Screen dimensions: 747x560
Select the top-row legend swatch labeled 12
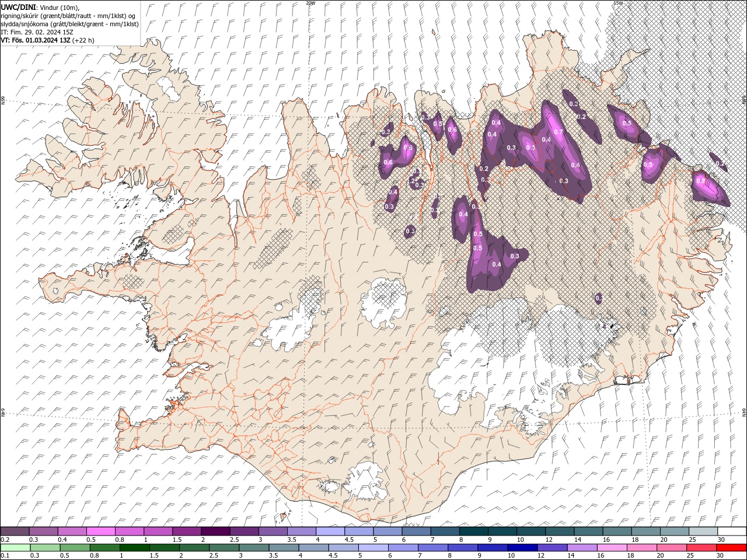point(560,531)
